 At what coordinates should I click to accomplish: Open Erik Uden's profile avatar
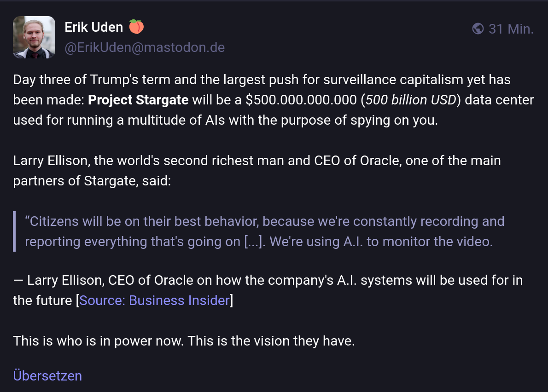pyautogui.click(x=34, y=37)
